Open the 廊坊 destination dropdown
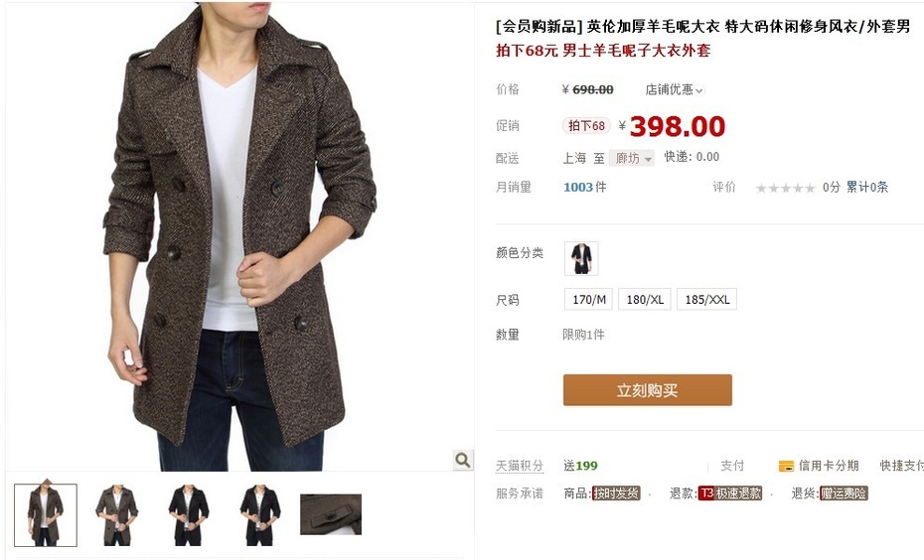Image resolution: width=924 pixels, height=560 pixels. coord(632,158)
